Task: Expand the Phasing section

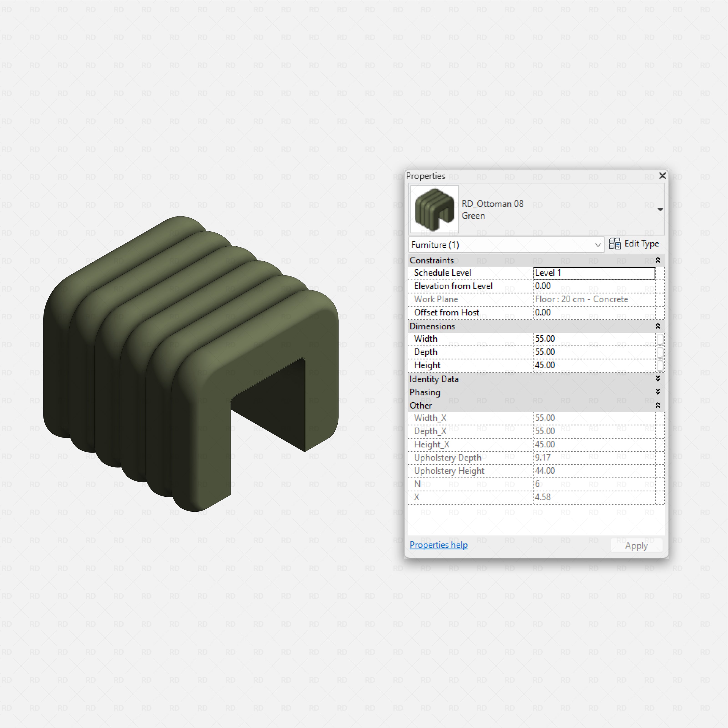Action: tap(657, 392)
